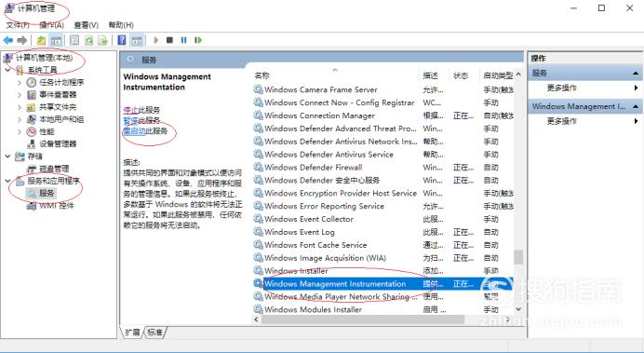
Task: Switch to the 标准 tab
Action: [x=154, y=333]
